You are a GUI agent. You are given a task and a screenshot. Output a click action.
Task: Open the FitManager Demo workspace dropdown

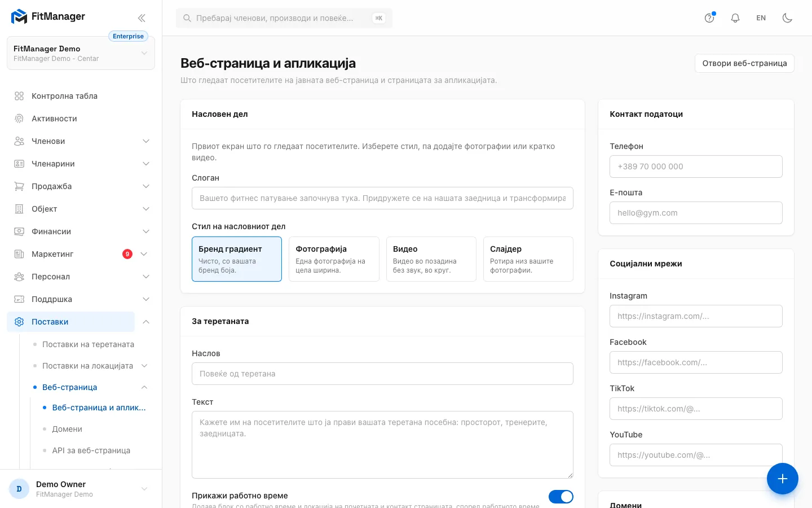click(81, 53)
